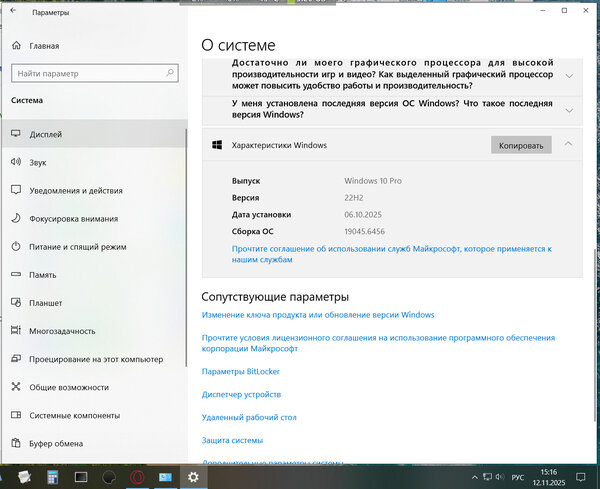Select the Память menu item label

point(43,275)
